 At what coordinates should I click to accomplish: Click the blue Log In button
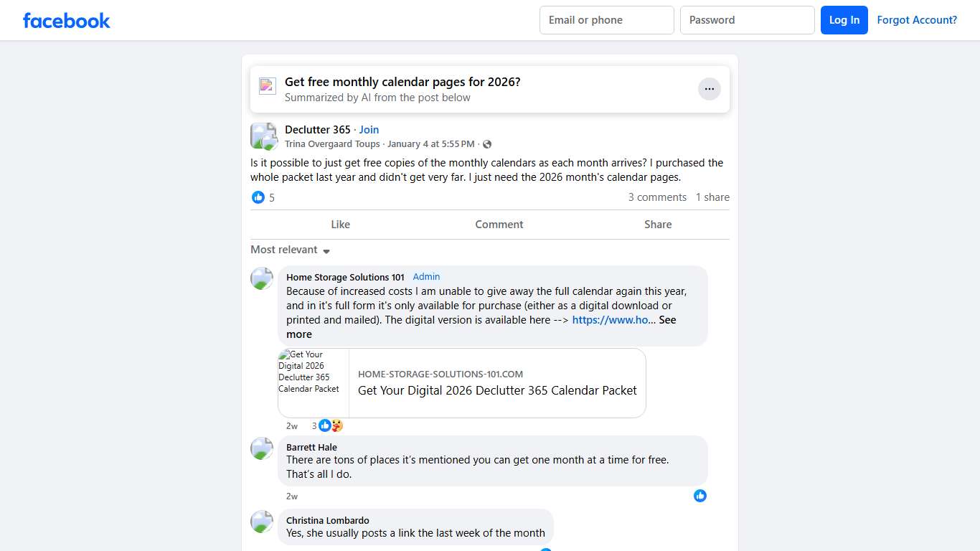pos(844,20)
